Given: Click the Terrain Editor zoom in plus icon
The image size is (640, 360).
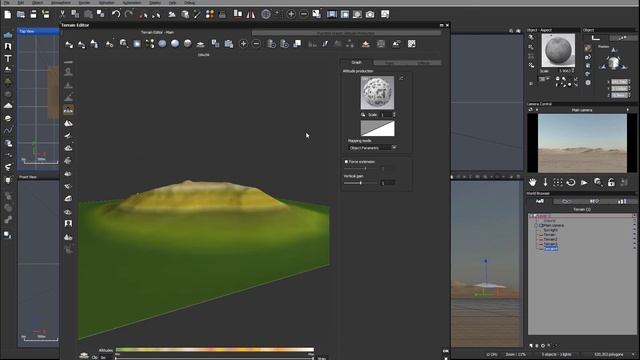Looking at the screenshot, I should pos(243,44).
